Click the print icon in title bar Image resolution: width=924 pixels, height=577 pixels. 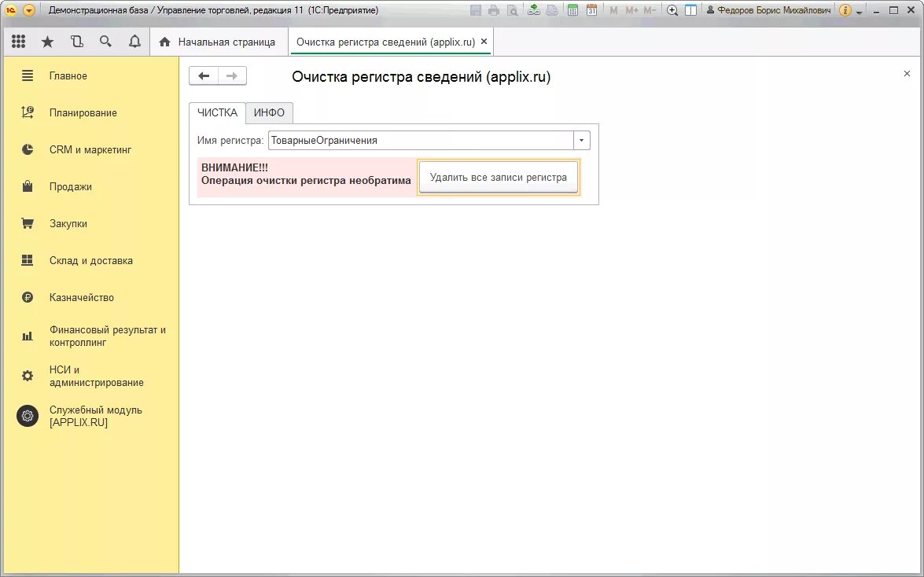494,10
